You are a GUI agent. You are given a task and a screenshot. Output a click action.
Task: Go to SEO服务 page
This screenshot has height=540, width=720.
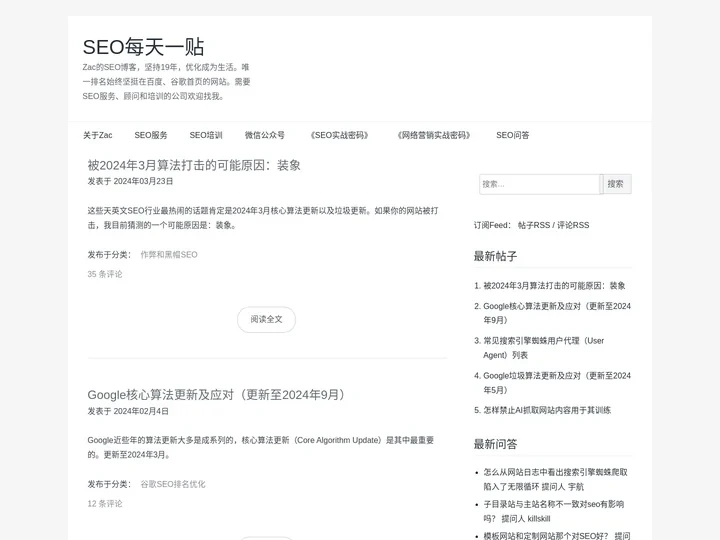(151, 135)
